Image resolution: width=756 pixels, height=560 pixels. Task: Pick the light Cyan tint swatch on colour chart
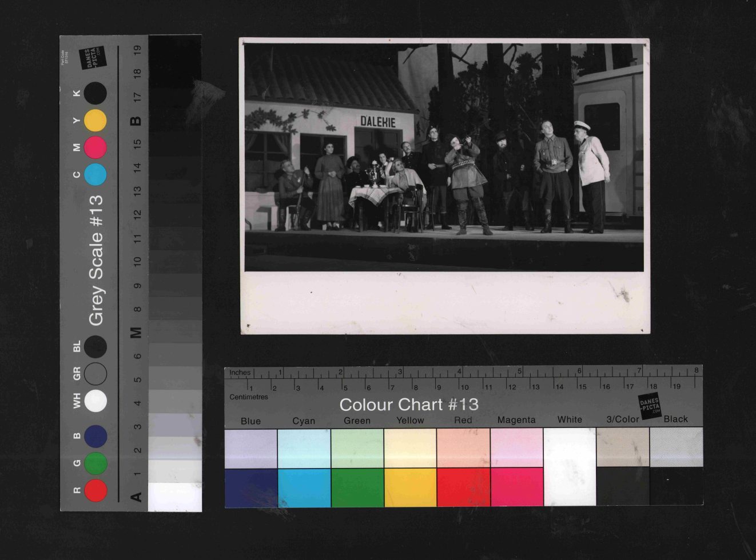[x=304, y=448]
